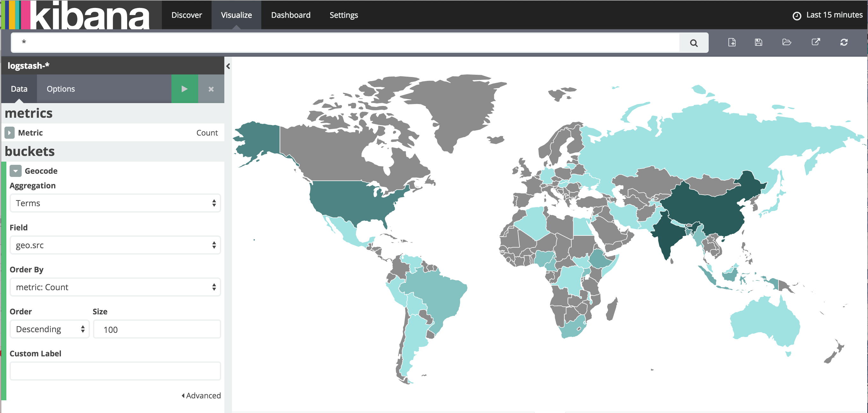Switch to the Options tab

tap(61, 89)
